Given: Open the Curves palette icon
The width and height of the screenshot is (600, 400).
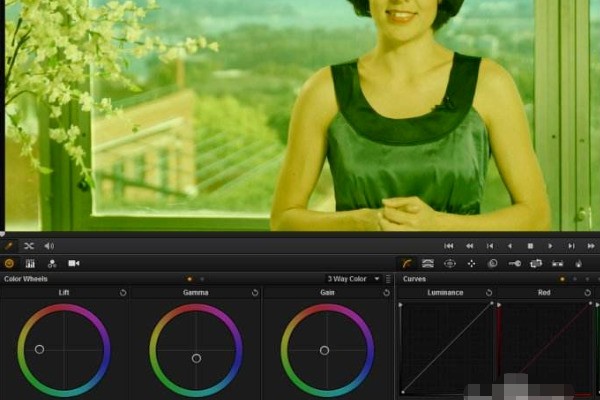Looking at the screenshot, I should [x=408, y=263].
